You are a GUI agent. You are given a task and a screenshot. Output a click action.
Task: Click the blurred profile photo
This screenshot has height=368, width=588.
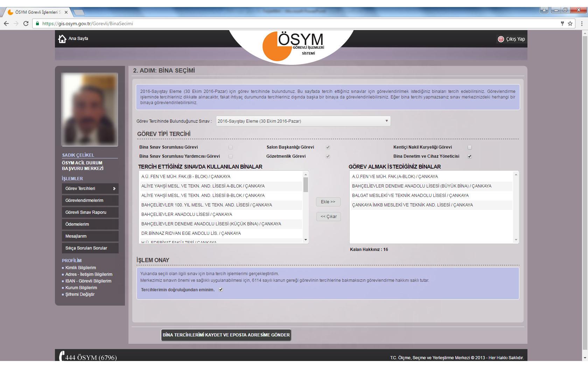tap(90, 109)
